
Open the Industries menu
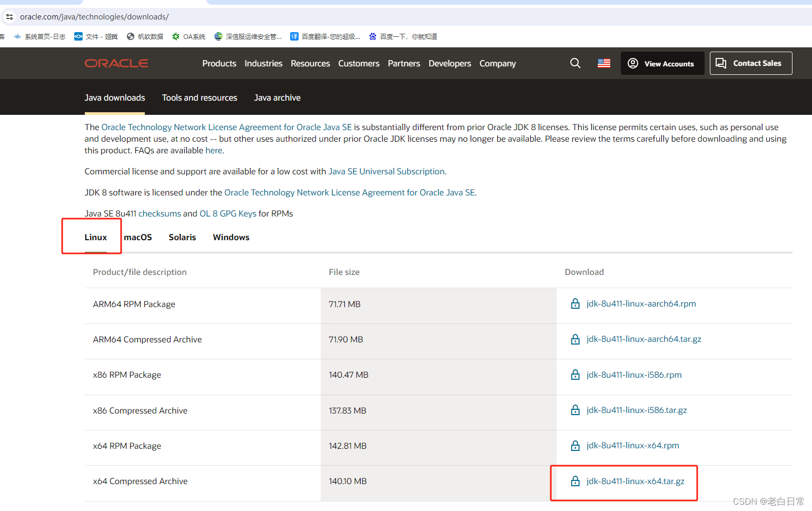coord(263,63)
